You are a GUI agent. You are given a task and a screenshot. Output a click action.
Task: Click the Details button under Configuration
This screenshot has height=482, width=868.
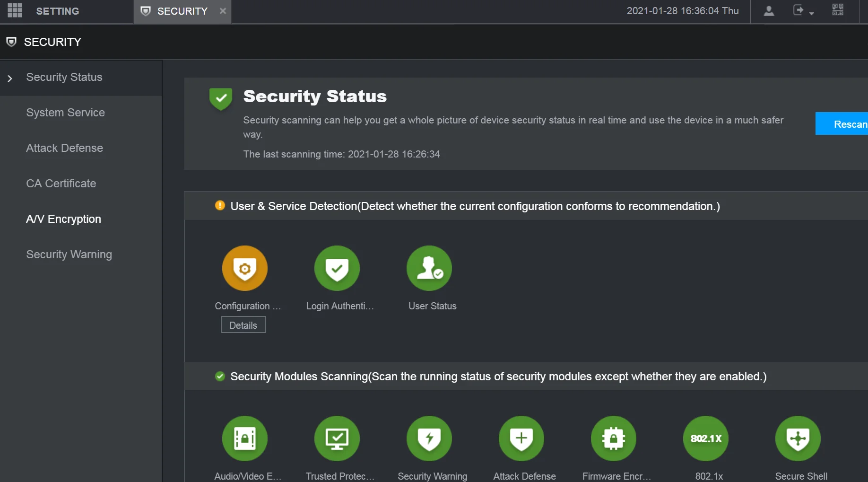(243, 325)
